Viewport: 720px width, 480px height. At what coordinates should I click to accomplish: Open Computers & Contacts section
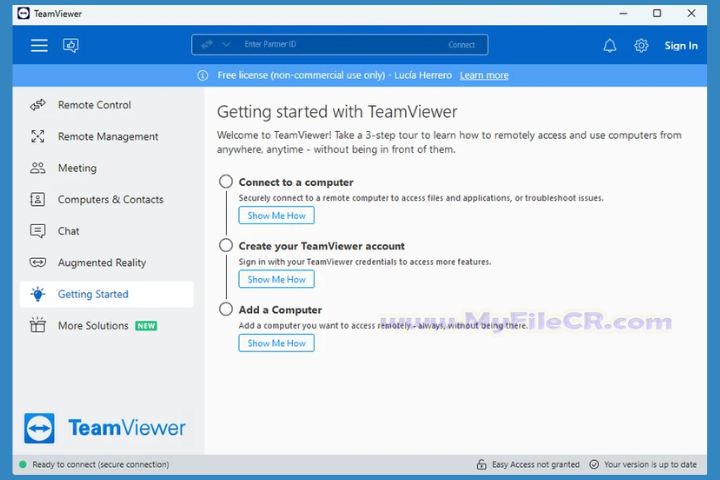(107, 199)
